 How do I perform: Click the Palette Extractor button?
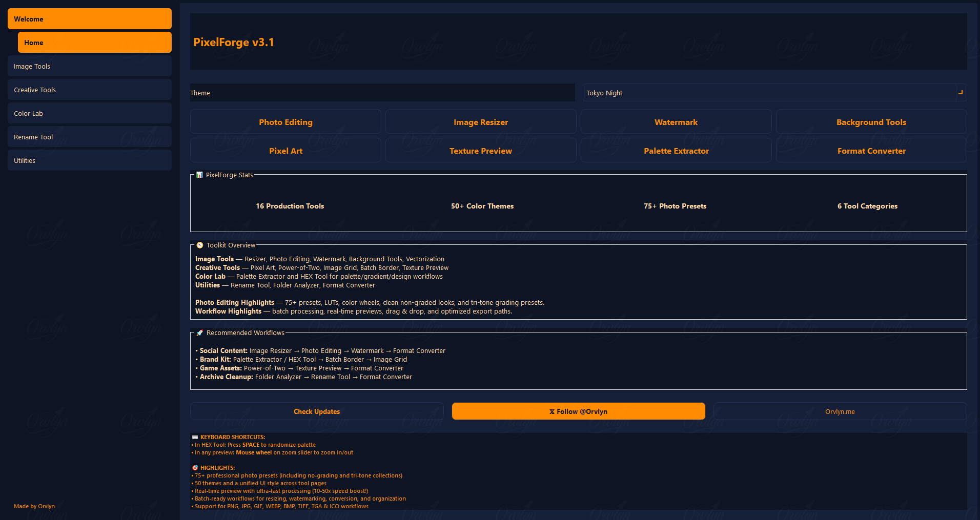(676, 151)
